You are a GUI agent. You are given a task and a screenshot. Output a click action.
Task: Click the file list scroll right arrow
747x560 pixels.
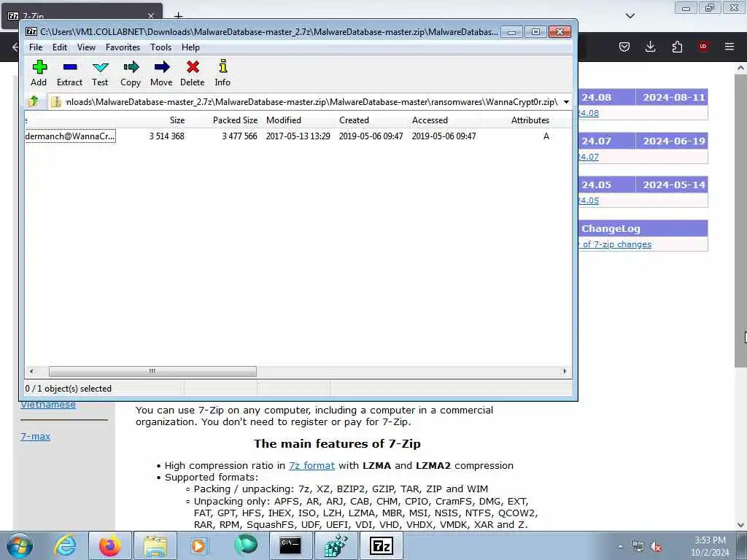point(565,371)
